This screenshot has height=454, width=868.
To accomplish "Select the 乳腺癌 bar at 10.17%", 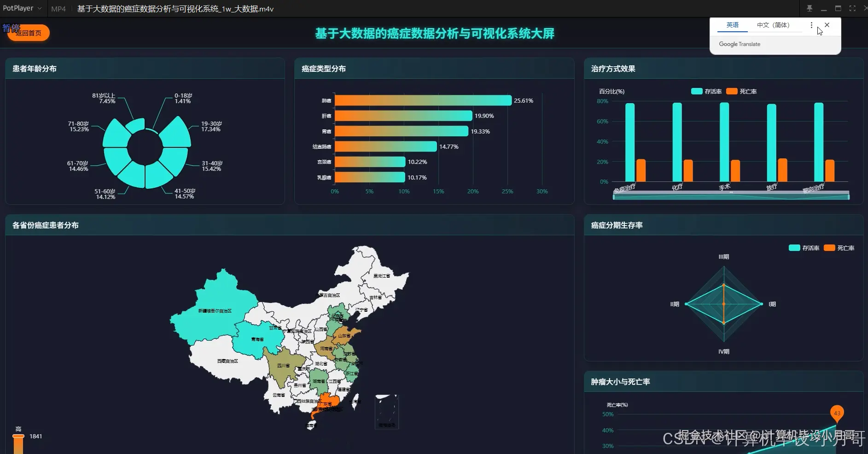I will [x=370, y=177].
